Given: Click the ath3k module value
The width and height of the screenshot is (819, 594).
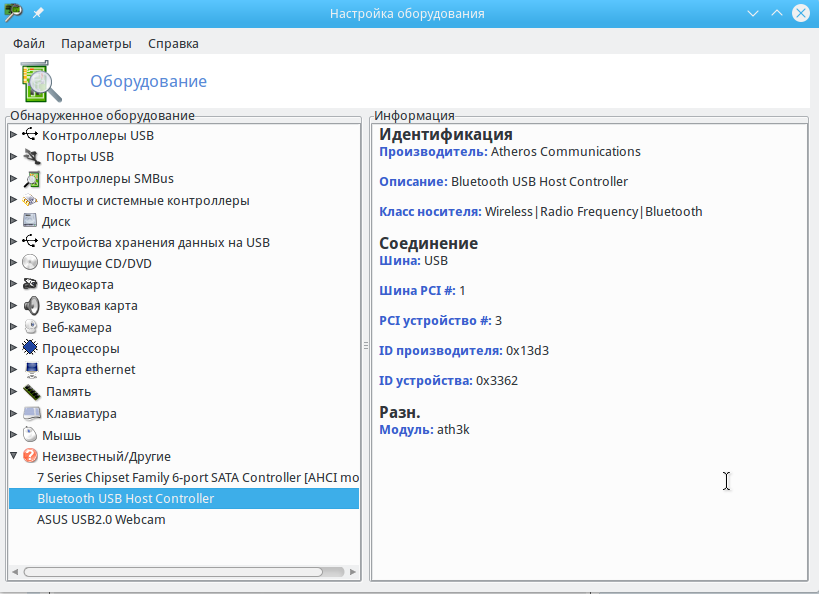Looking at the screenshot, I should coord(453,430).
